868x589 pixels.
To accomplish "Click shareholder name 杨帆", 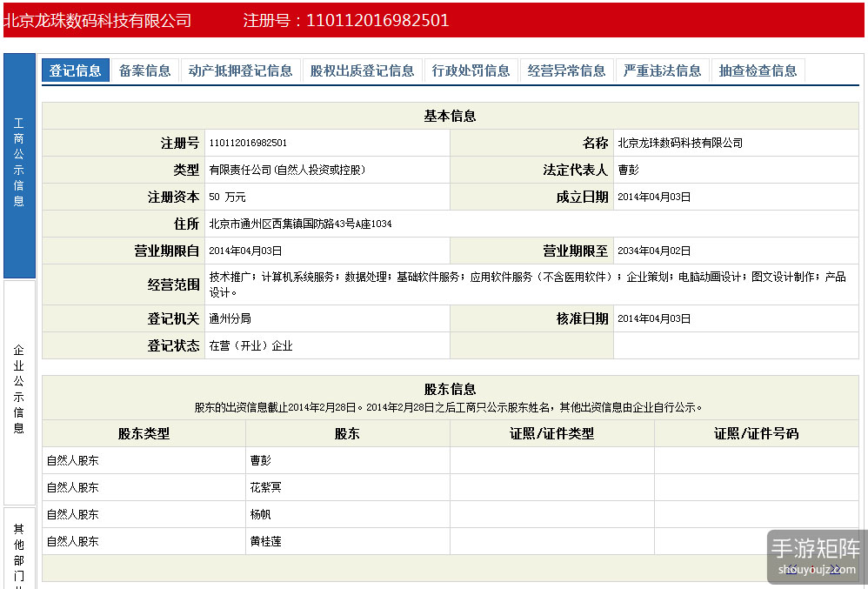I will pos(261,514).
